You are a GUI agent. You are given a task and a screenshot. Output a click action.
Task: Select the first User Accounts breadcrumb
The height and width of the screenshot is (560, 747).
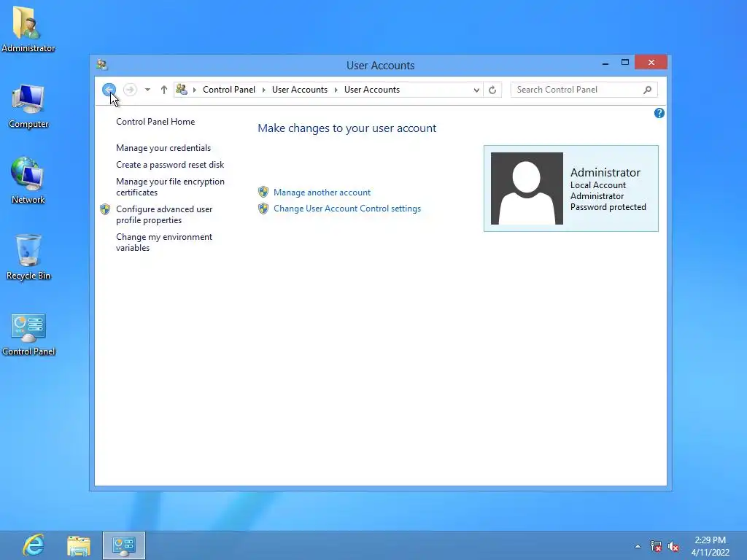[300, 90]
